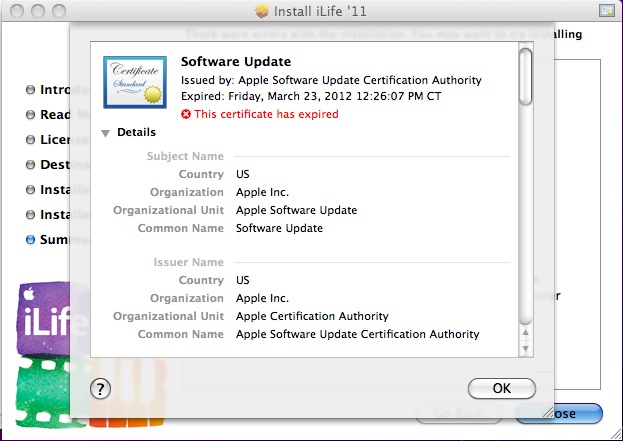
Task: Click Issuer Common Name certification authority value
Action: point(358,335)
